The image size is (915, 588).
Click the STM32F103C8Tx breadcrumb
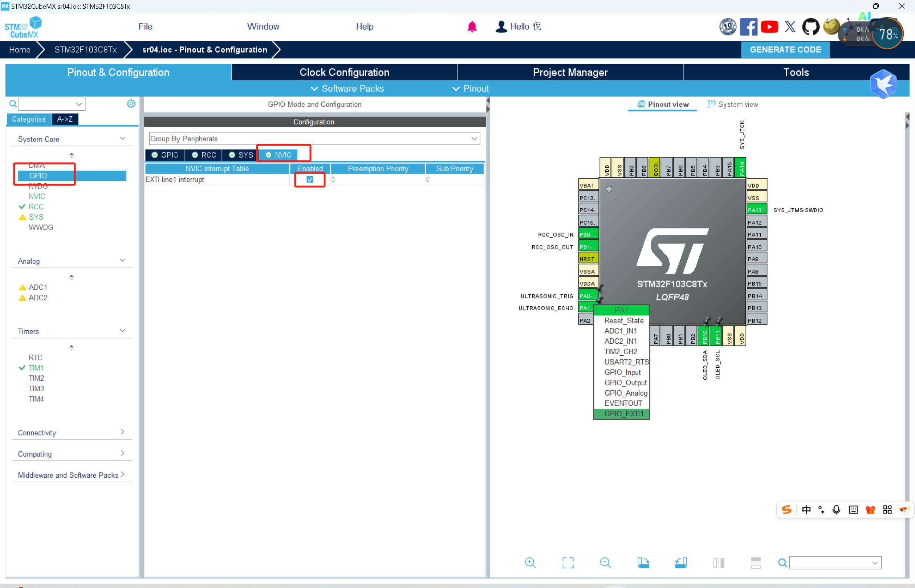[x=85, y=50]
